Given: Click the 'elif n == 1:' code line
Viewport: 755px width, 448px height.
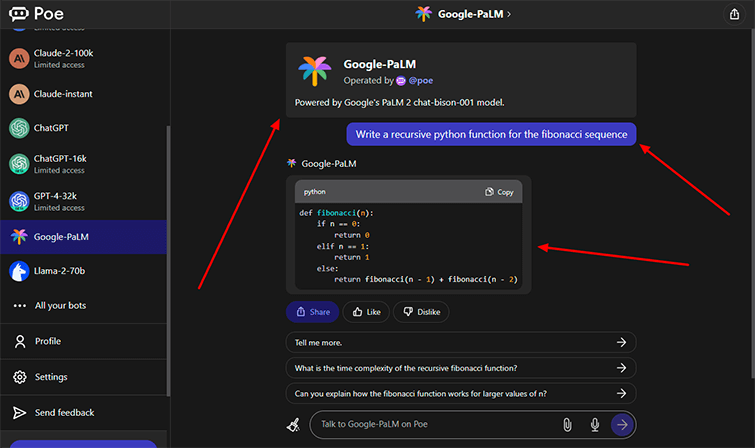Looking at the screenshot, I should 342,246.
